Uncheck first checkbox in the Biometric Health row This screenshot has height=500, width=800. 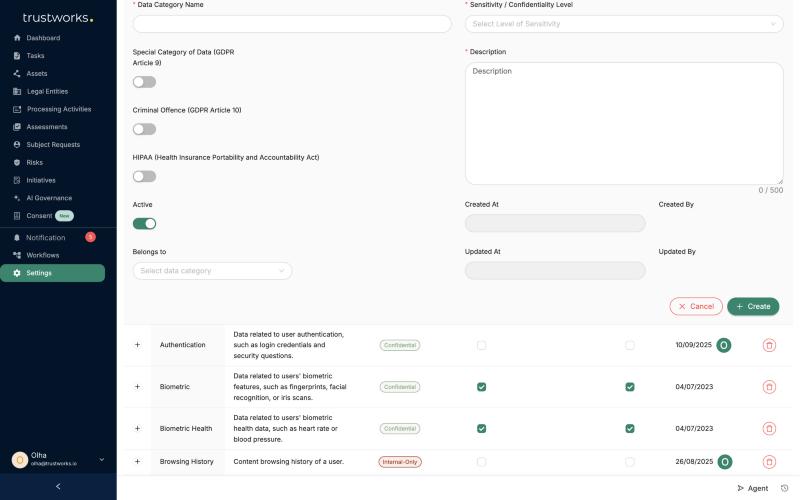[481, 429]
